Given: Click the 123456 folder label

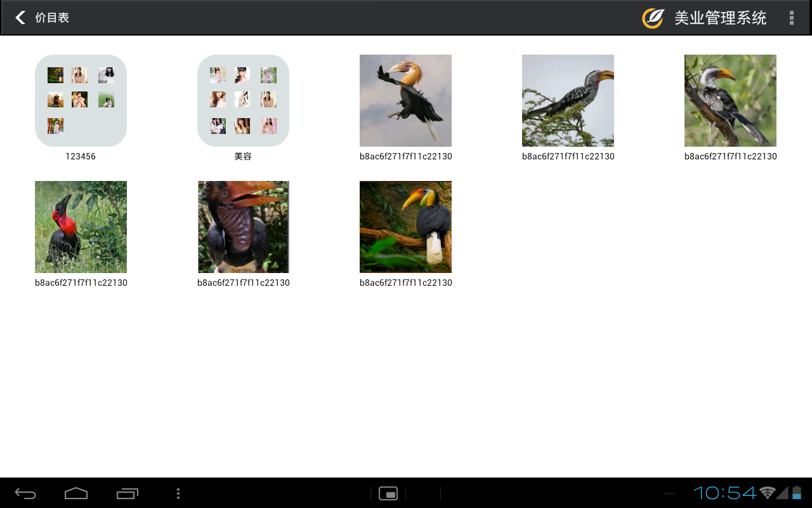Looking at the screenshot, I should 81,156.
